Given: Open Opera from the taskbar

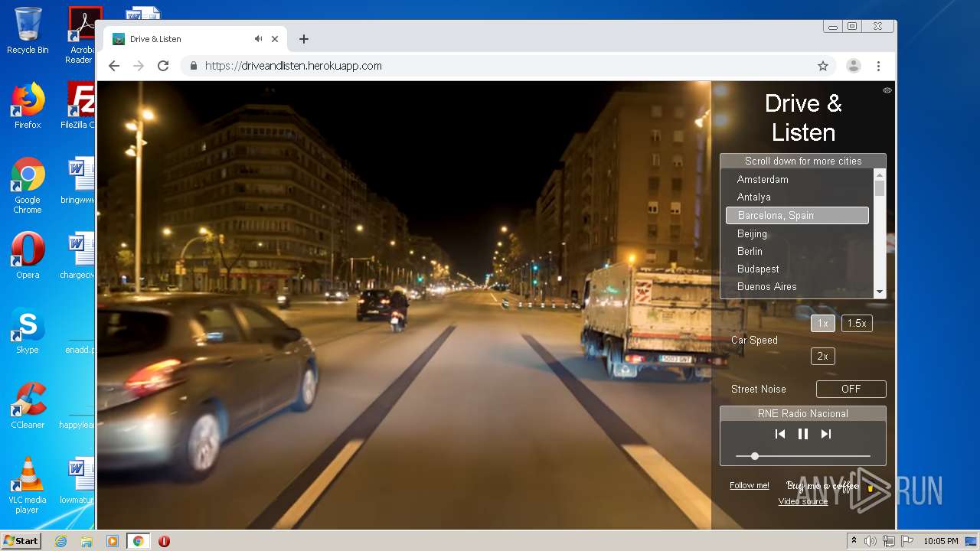Looking at the screenshot, I should [x=164, y=541].
